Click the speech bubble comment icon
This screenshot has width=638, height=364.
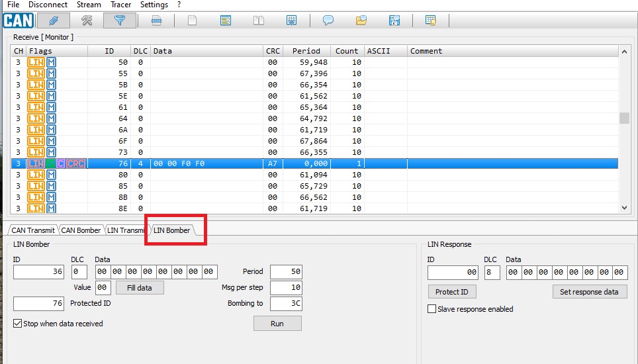pyautogui.click(x=328, y=20)
